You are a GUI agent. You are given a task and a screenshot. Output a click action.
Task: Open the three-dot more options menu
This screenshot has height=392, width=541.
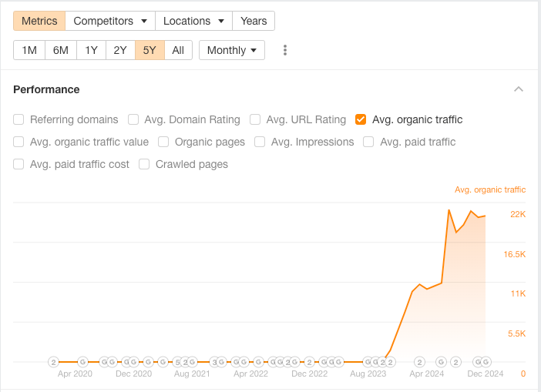(285, 50)
